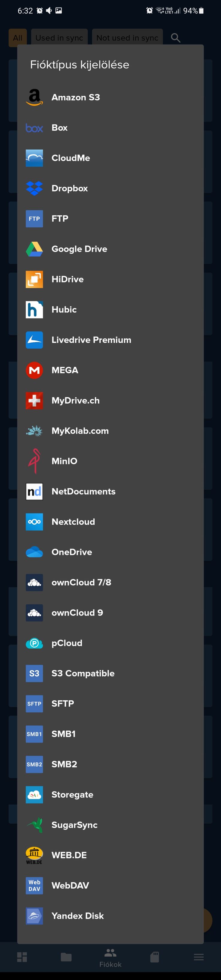Tap the SMB1 icon
The height and width of the screenshot is (980, 221).
coord(34,734)
